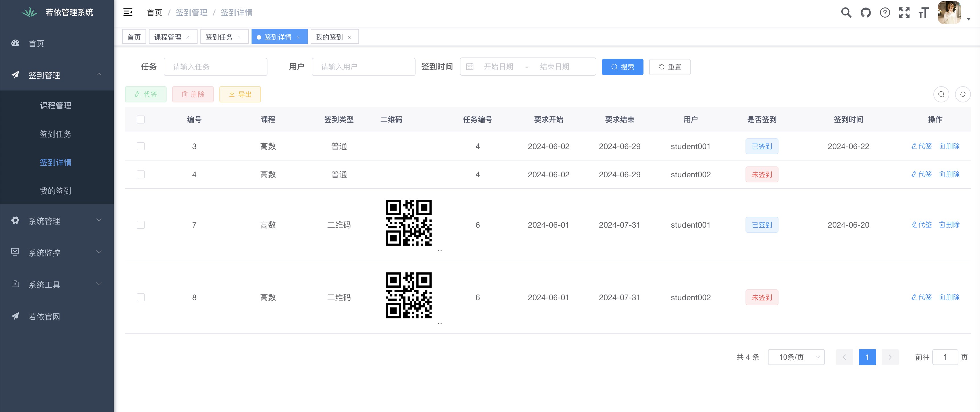Open 签到任务 in the sidebar submenu
This screenshot has height=412, width=980.
click(x=57, y=134)
